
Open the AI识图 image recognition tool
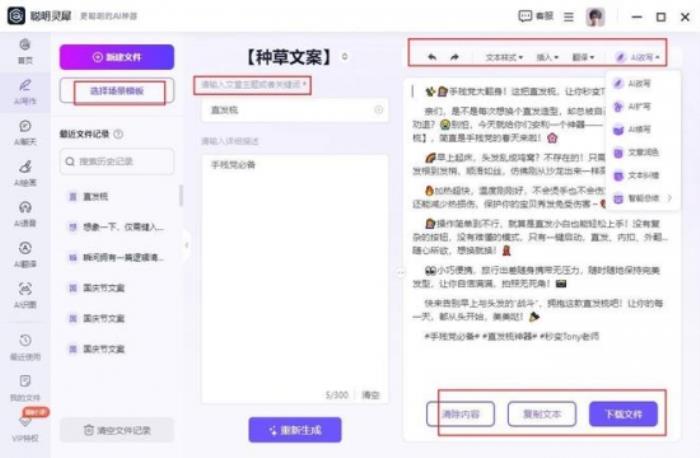pyautogui.click(x=25, y=296)
